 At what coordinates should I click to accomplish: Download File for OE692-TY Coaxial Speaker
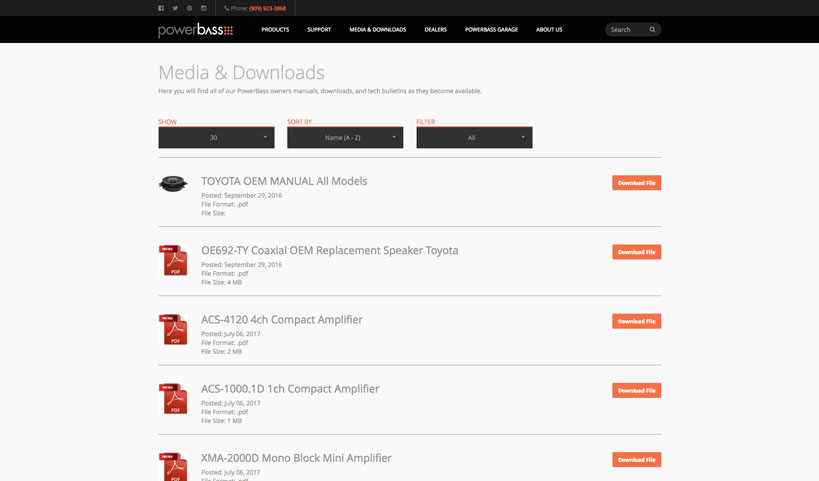tap(637, 252)
